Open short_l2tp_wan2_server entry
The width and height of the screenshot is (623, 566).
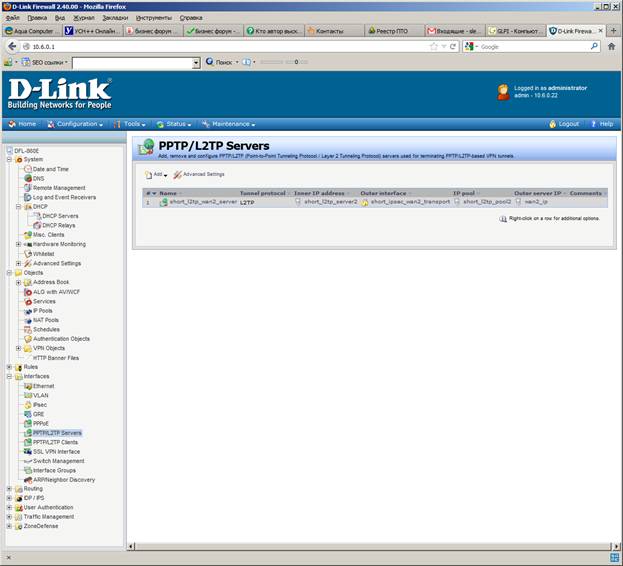pos(203,202)
